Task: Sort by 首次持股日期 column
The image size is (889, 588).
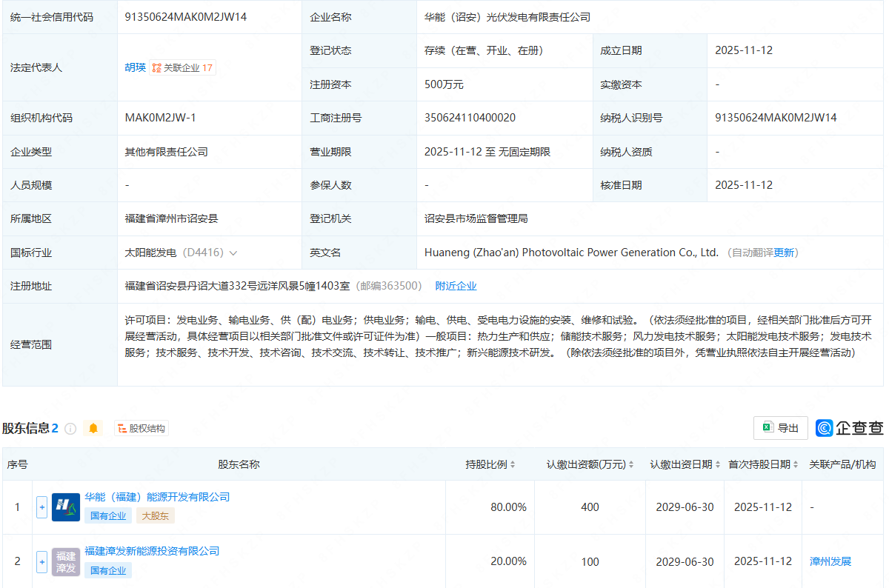Action: 796,465
